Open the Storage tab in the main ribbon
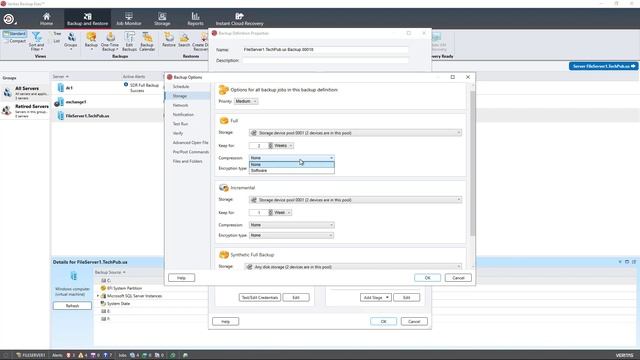Viewport: 640px width, 360px height. point(162,19)
